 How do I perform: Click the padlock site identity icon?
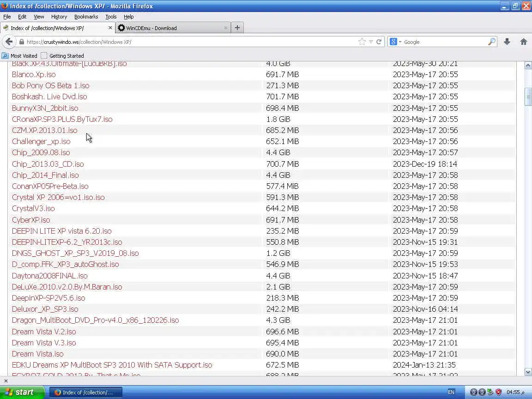click(22, 42)
